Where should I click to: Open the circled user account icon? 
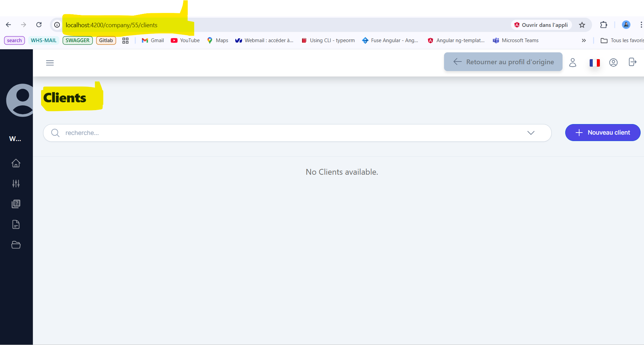[613, 63]
